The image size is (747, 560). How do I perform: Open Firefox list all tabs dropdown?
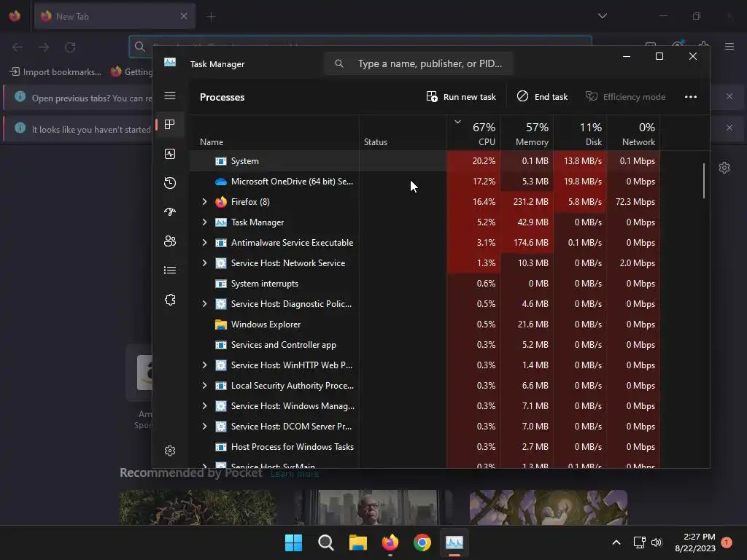(x=603, y=16)
